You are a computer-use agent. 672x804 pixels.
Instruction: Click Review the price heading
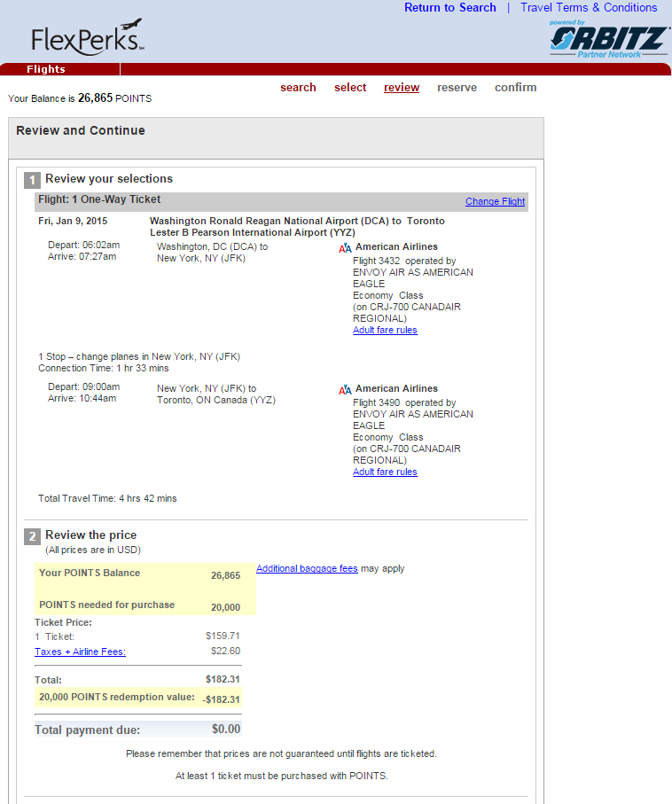pyautogui.click(x=90, y=535)
